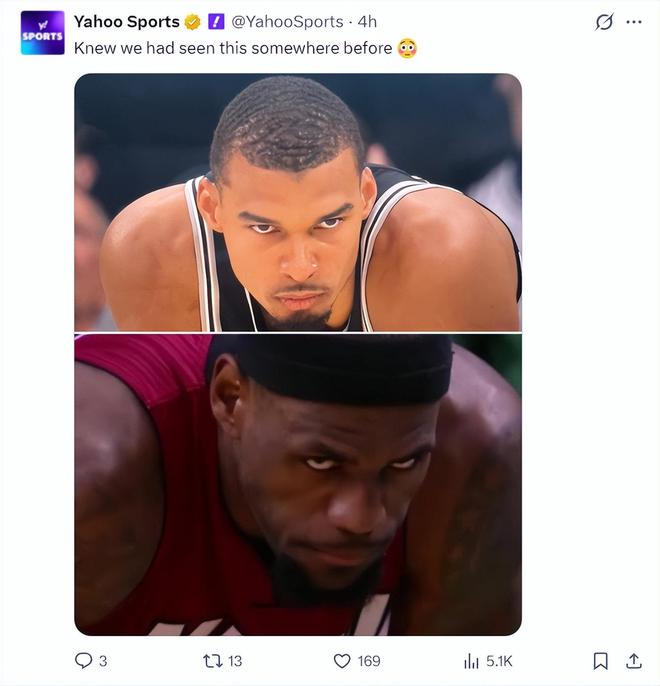The image size is (660, 686).
Task: Open the top photo of Spurs player
Action: coord(298,202)
